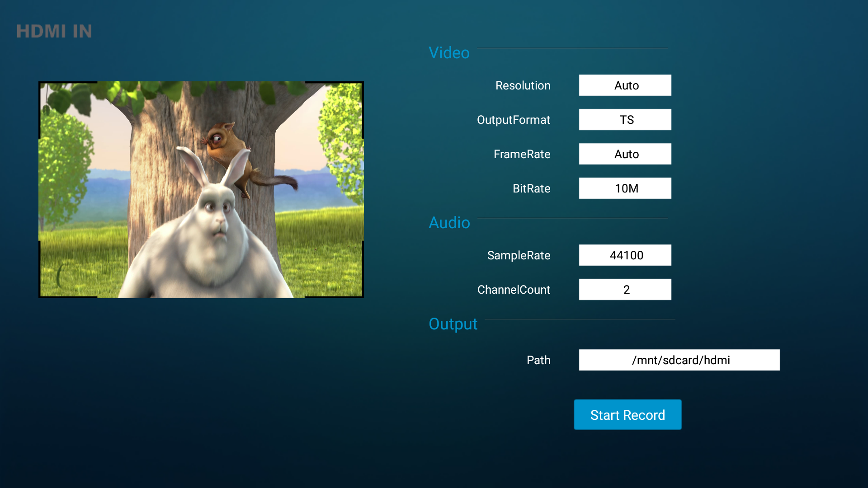Open the OutputFormat TS selector

pyautogui.click(x=625, y=120)
